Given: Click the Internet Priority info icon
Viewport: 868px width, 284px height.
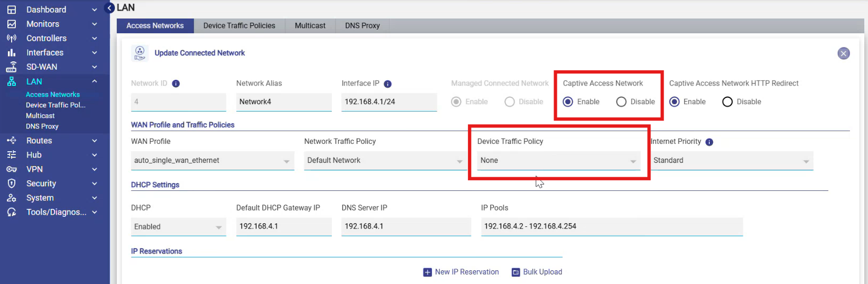Looking at the screenshot, I should point(709,142).
